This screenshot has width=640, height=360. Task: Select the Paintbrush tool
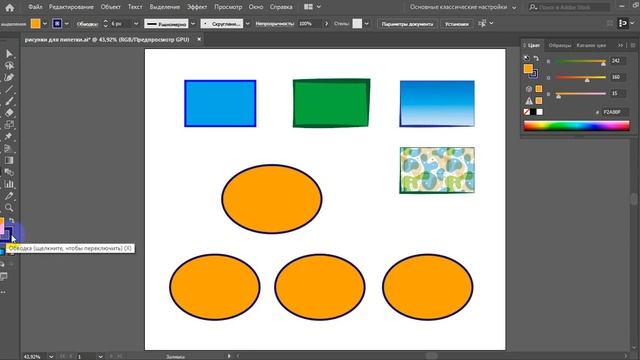(x=9, y=101)
